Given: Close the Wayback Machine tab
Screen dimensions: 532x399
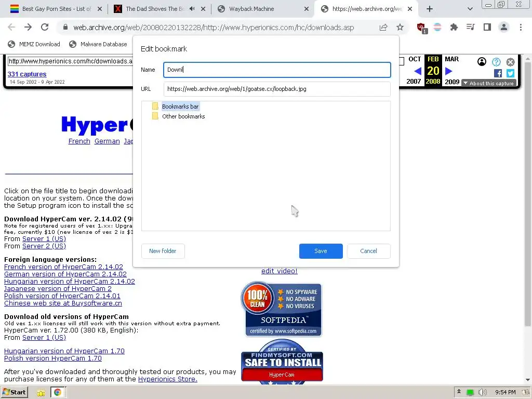Looking at the screenshot, I should [307, 9].
